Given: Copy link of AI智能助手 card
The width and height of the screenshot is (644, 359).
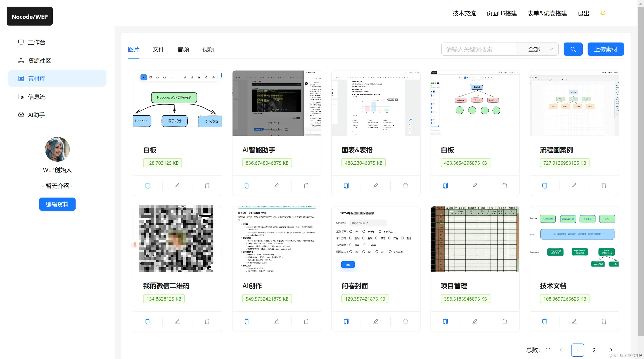Looking at the screenshot, I should coord(247,185).
